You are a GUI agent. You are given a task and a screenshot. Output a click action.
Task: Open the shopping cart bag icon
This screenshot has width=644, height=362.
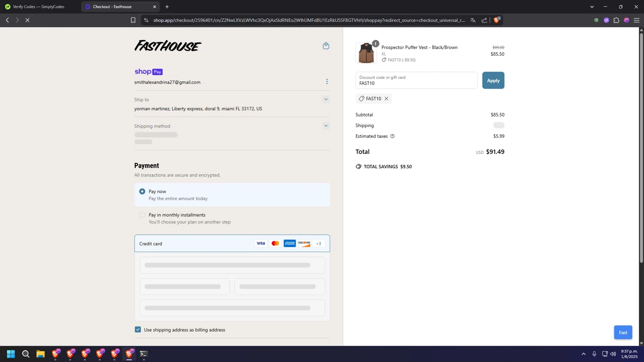pyautogui.click(x=326, y=46)
